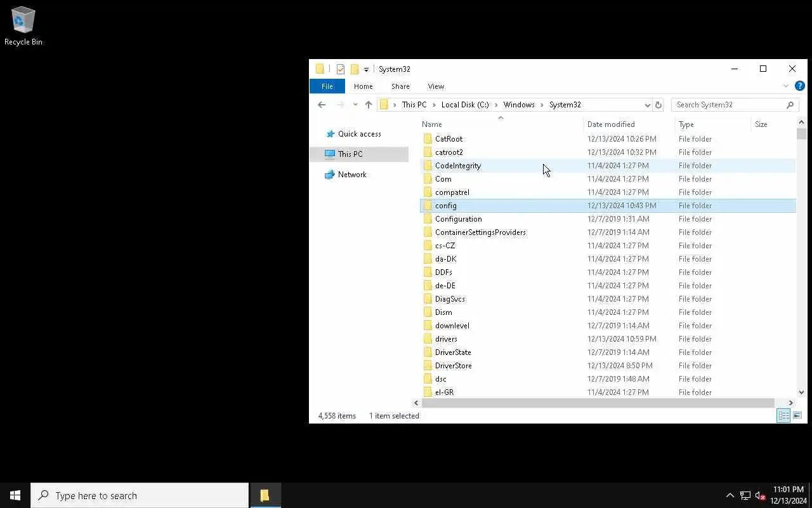Select the da-DK folder icon
Screen dimensions: 812x508
(x=428, y=259)
